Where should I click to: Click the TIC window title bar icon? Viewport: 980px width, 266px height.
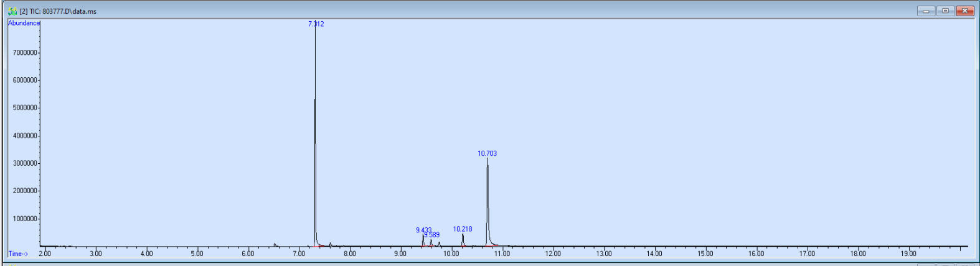point(12,11)
